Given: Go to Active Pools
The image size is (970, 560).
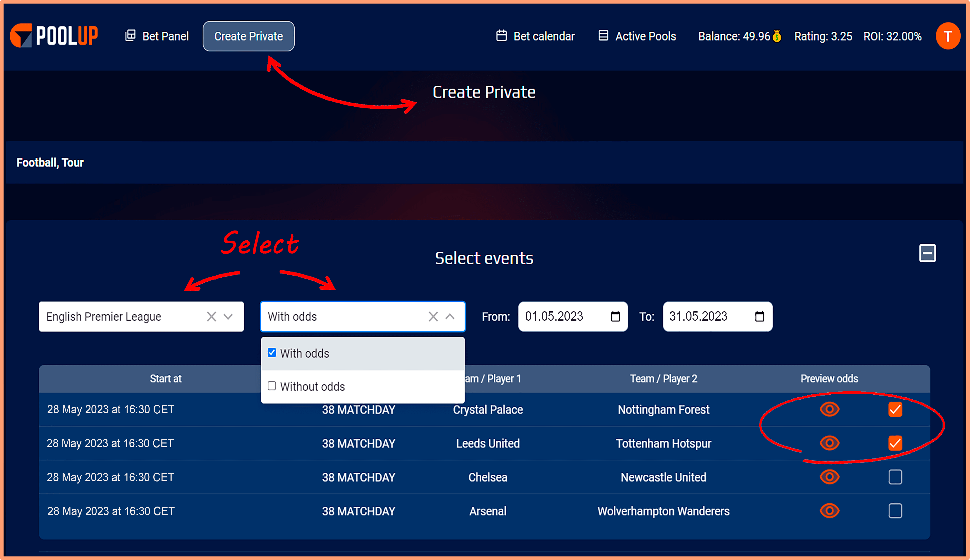Looking at the screenshot, I should (637, 36).
